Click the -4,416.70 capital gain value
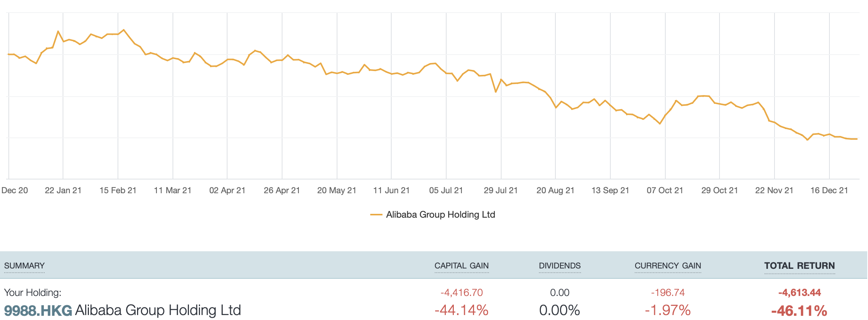The width and height of the screenshot is (868, 320). (461, 293)
